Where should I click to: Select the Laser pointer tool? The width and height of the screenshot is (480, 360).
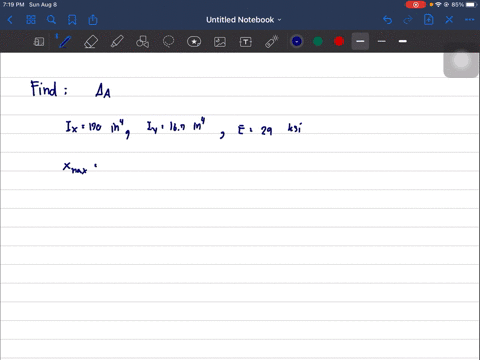272,42
